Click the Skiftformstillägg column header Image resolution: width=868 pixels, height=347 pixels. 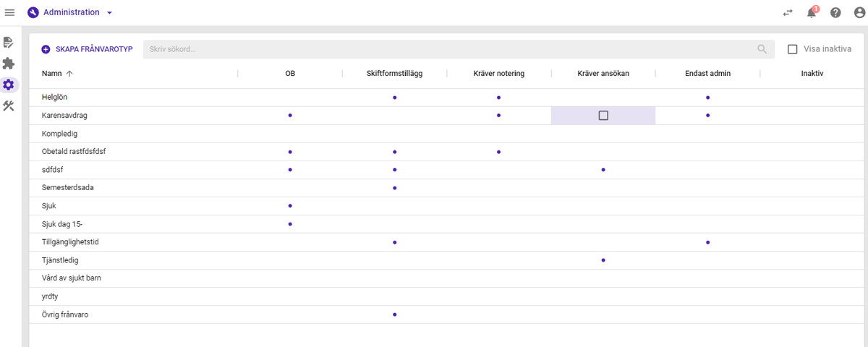click(x=394, y=73)
